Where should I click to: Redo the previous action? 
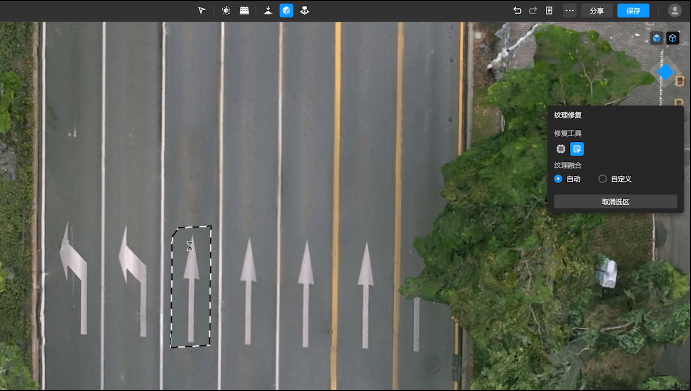(533, 10)
